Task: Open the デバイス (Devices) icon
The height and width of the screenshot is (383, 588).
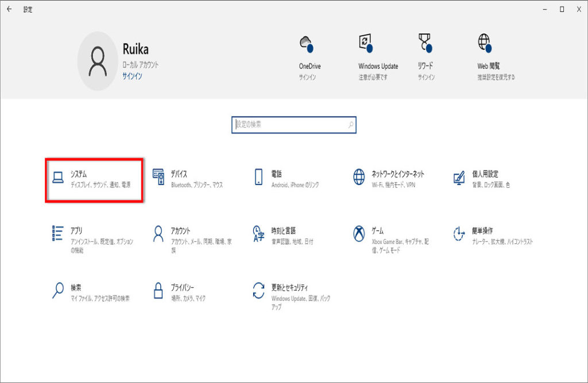Action: [158, 178]
